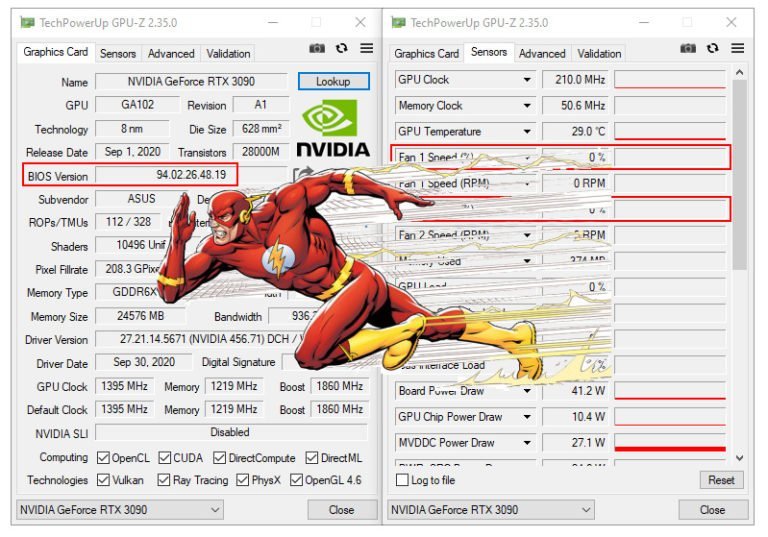This screenshot has height=537, width=768.
Task: Click scroll up arrow in sensors list
Action: [740, 73]
